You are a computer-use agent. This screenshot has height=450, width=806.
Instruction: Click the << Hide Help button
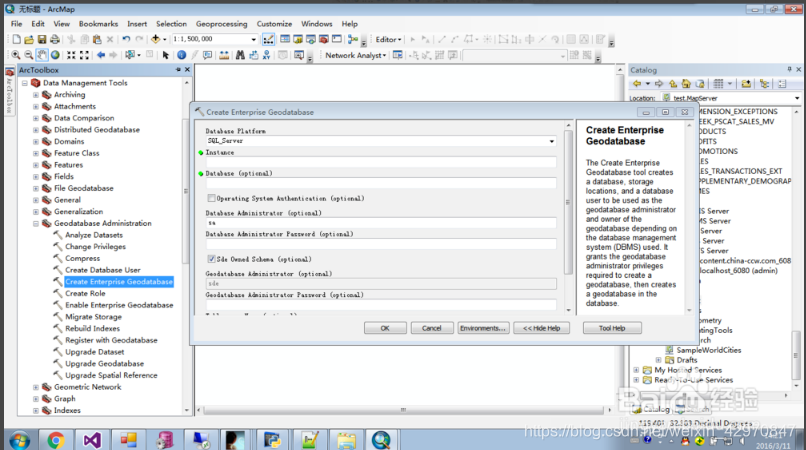[x=541, y=328]
